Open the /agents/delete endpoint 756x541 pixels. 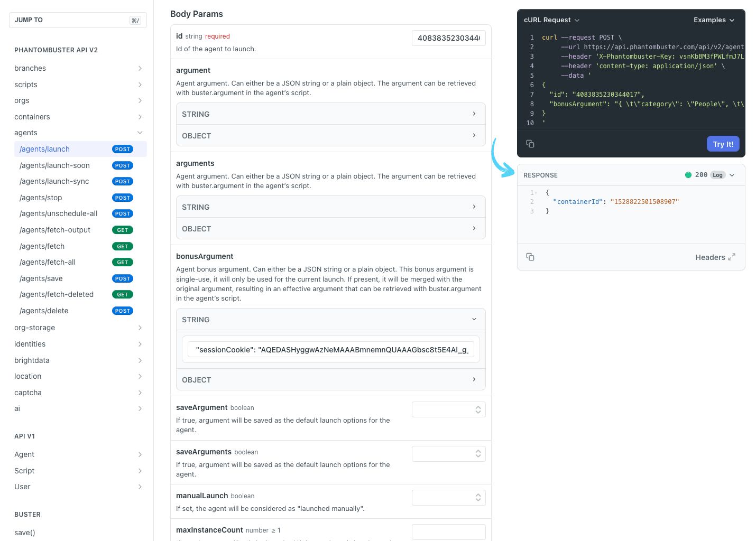point(80,311)
